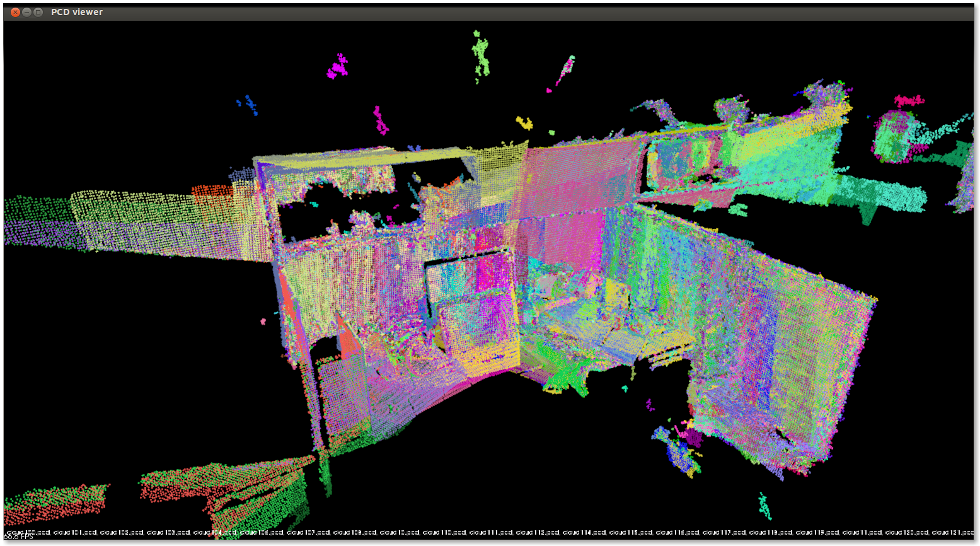Viewport: 980px width, 546px height.
Task: Pick the cloud117.pcd label at bottom
Action: pos(726,533)
